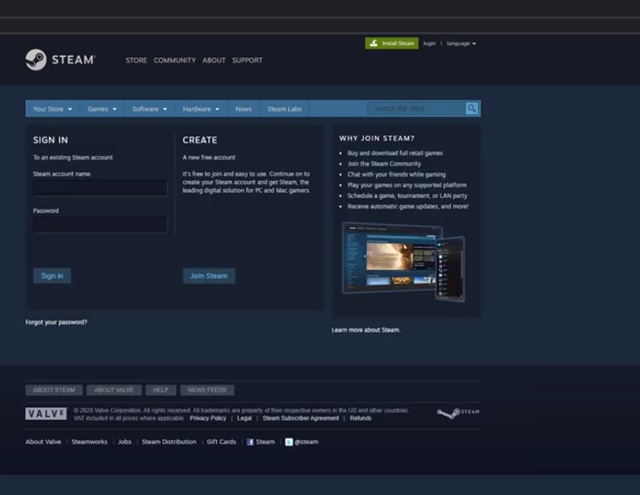
Task: Click 'Join the Steam Community' bullet text
Action: pos(384,164)
